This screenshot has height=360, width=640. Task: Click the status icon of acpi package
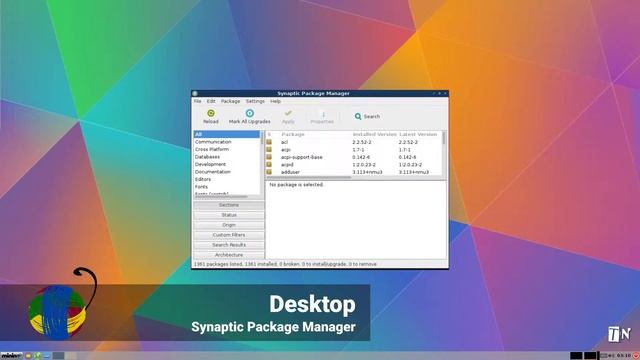point(269,149)
